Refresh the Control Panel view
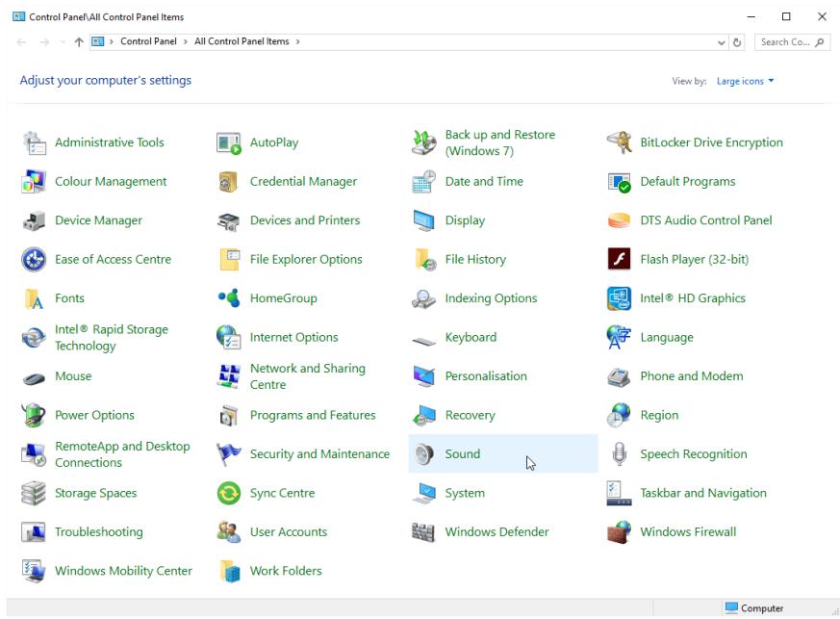The image size is (840, 619). [x=737, y=42]
